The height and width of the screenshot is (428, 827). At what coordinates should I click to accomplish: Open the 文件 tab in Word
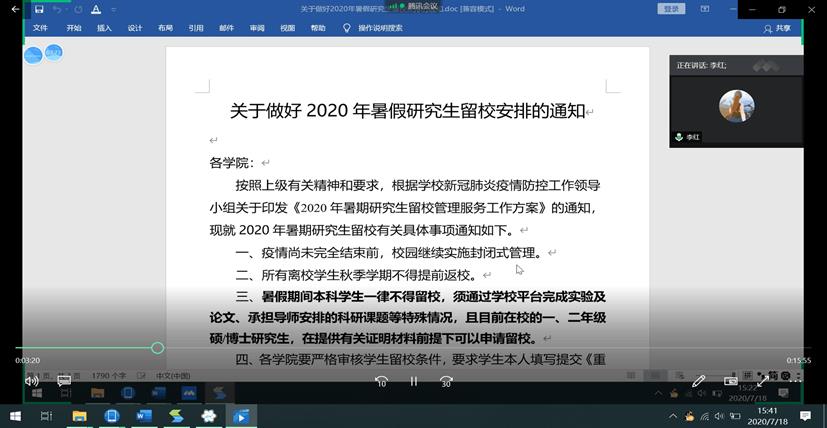pos(40,28)
